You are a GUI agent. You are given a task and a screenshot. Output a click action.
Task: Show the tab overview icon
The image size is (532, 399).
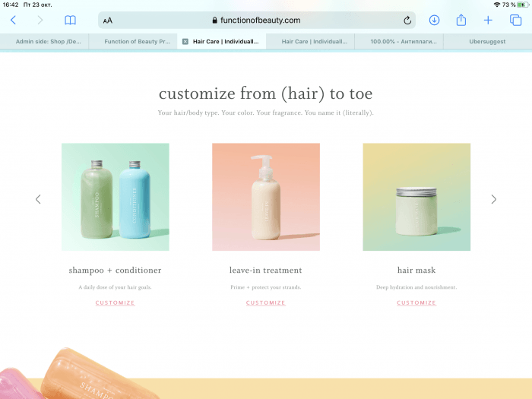[516, 20]
